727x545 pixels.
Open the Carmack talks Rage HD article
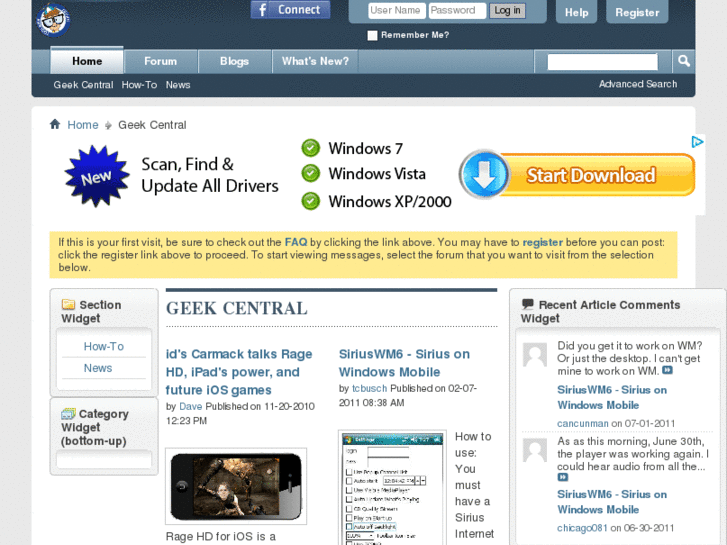239,372
